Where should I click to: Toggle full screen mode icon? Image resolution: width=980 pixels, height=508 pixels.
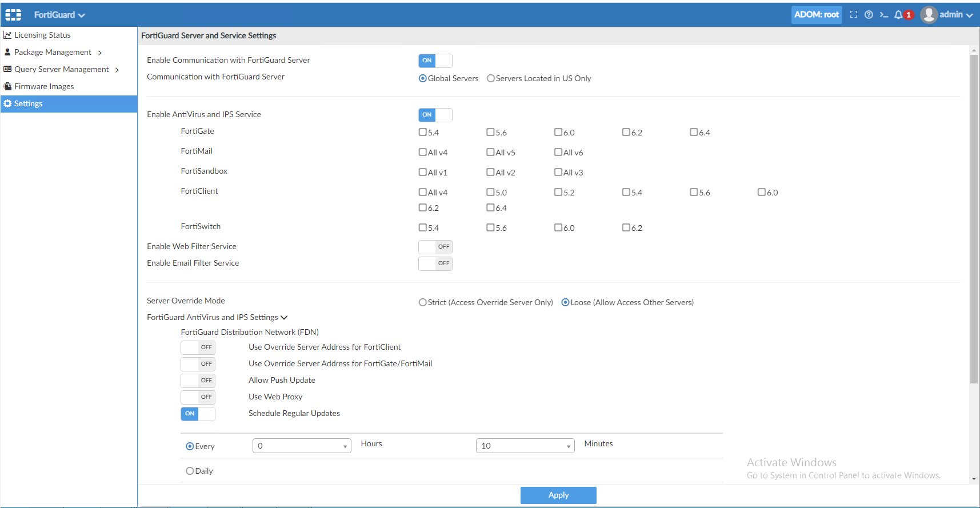click(854, 15)
